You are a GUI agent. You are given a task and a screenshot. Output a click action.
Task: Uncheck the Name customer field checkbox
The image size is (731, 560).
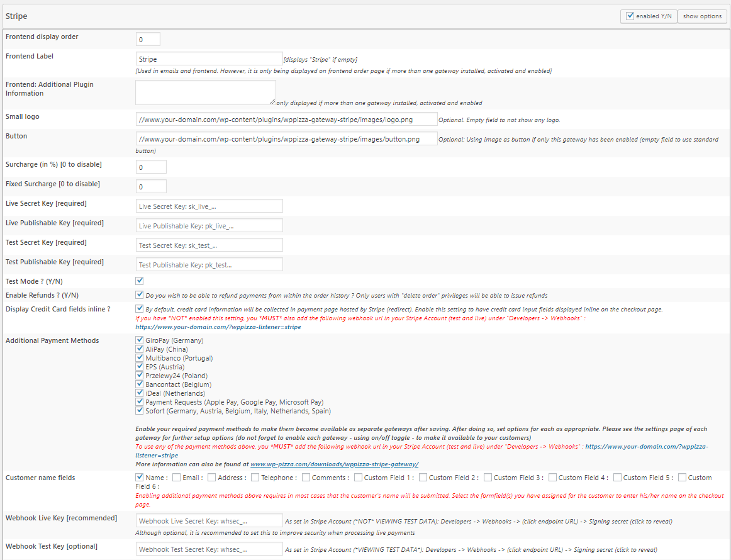pos(140,477)
